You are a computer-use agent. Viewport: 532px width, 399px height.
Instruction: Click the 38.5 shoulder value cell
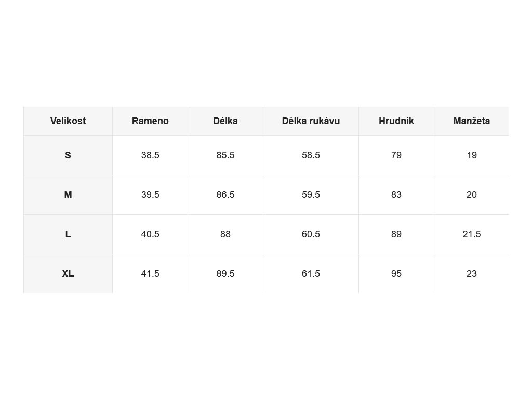point(150,155)
